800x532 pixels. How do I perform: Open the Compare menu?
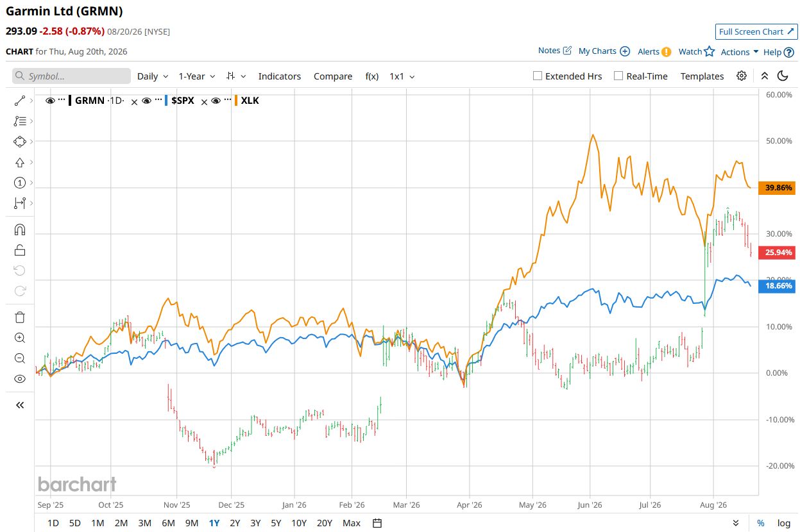point(333,76)
